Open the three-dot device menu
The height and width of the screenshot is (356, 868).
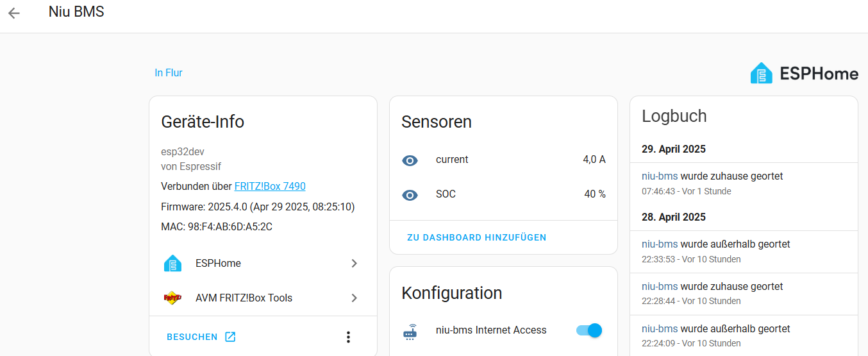(x=348, y=337)
